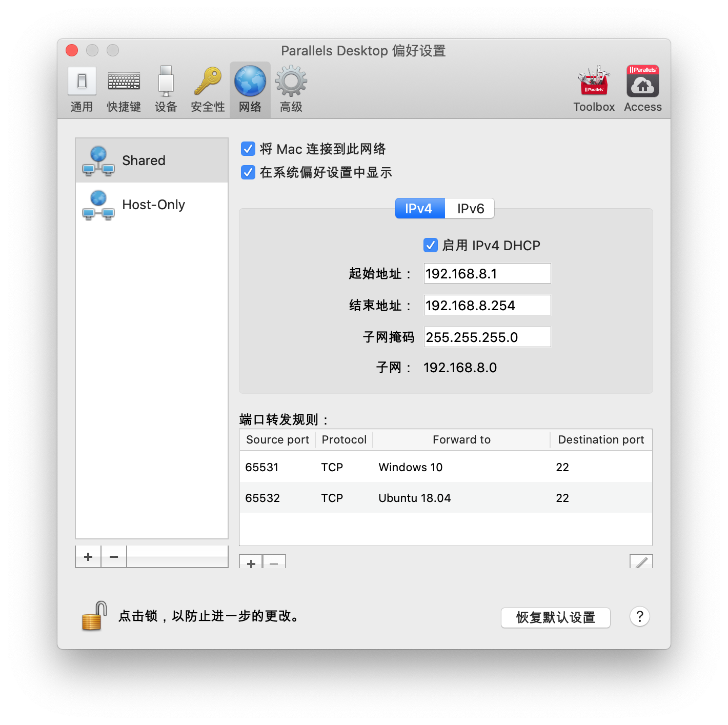
Task: Launch Parallels Access
Action: 643,90
